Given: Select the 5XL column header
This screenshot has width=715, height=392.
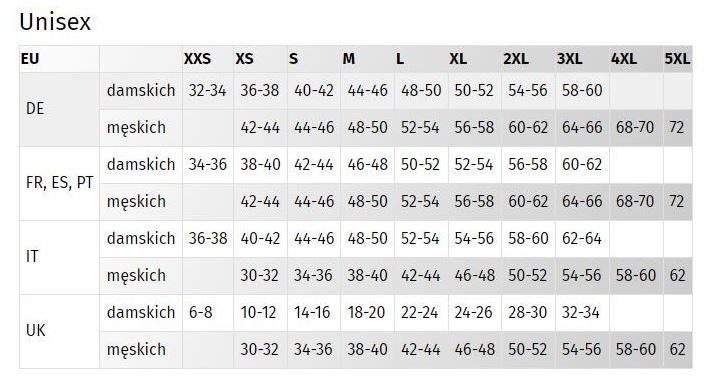Looking at the screenshot, I should 677,59.
